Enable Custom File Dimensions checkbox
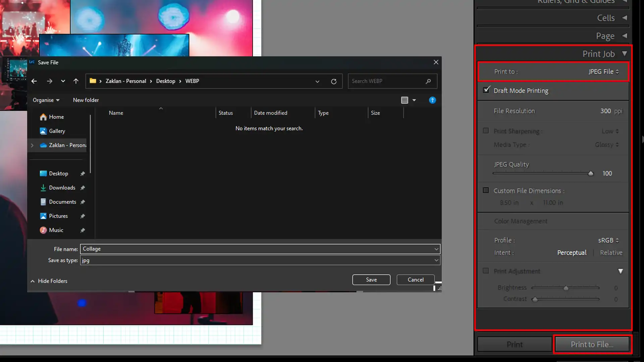Viewport: 644px width, 362px height. tap(486, 190)
